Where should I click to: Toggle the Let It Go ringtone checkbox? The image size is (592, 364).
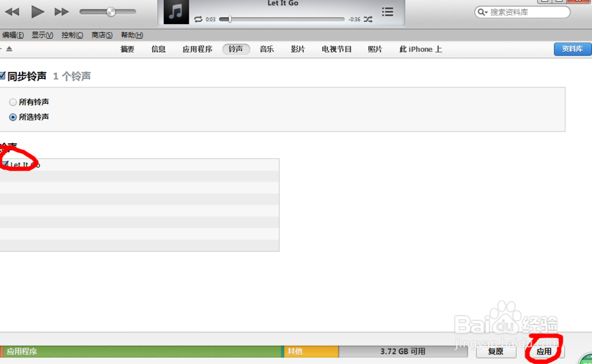(x=5, y=165)
